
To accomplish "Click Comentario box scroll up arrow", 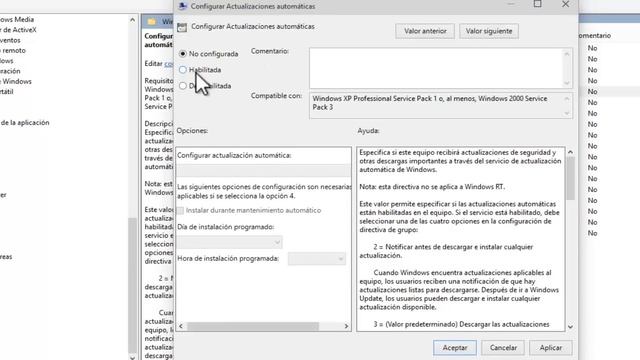I will pyautogui.click(x=567, y=54).
